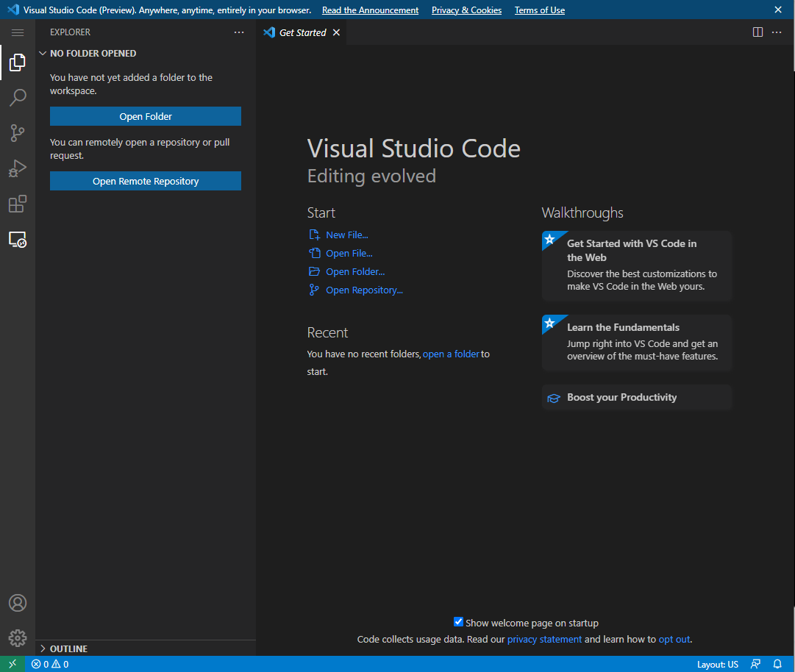Click the split editor right icon

click(757, 32)
